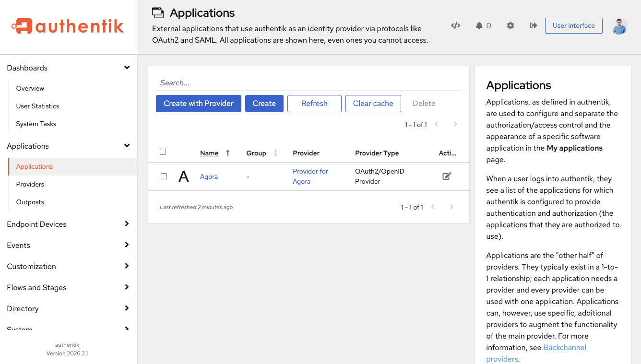Screen dimensions: 641x364
Task: Click the Search input field
Action: [x=308, y=83]
